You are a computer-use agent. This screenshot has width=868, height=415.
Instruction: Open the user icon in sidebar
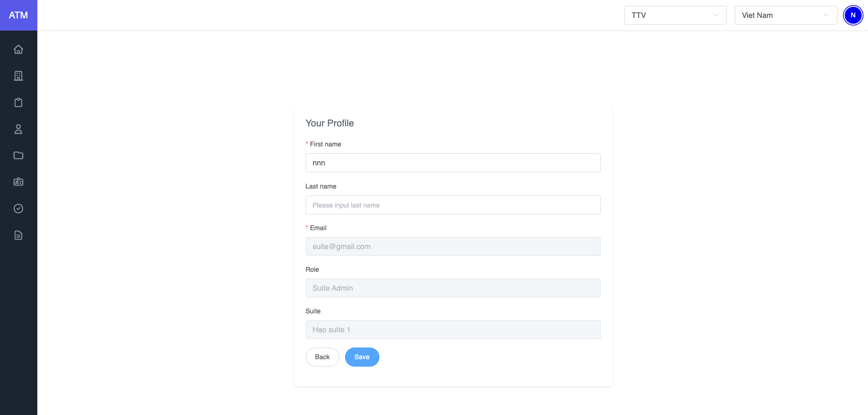pyautogui.click(x=18, y=129)
